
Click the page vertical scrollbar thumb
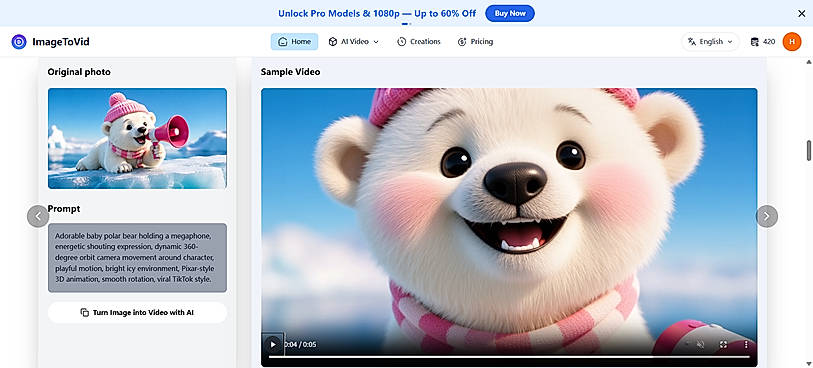tap(808, 150)
